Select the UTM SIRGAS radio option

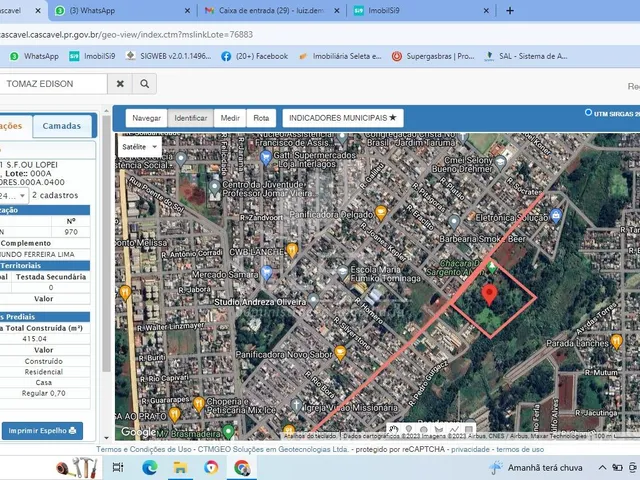(x=588, y=112)
